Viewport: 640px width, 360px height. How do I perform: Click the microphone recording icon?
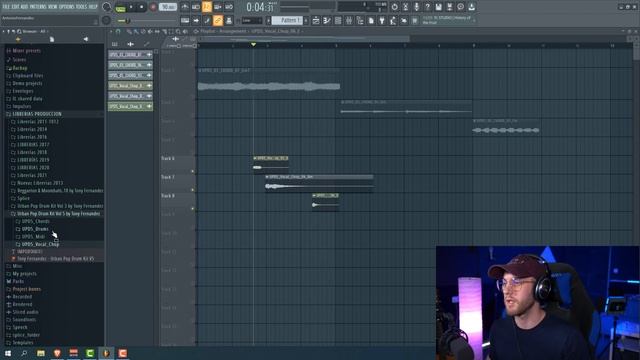coord(416,7)
